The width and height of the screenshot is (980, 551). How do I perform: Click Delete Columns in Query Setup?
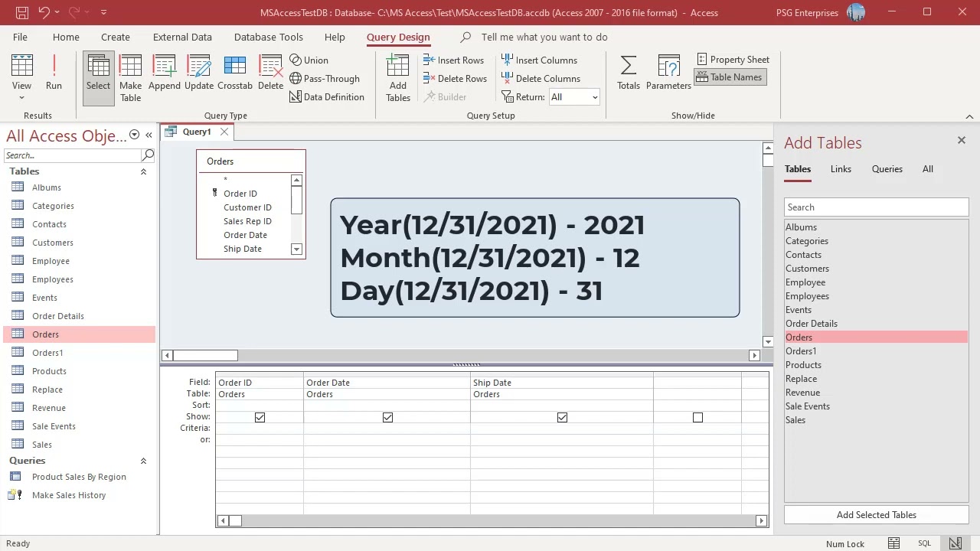pyautogui.click(x=541, y=78)
